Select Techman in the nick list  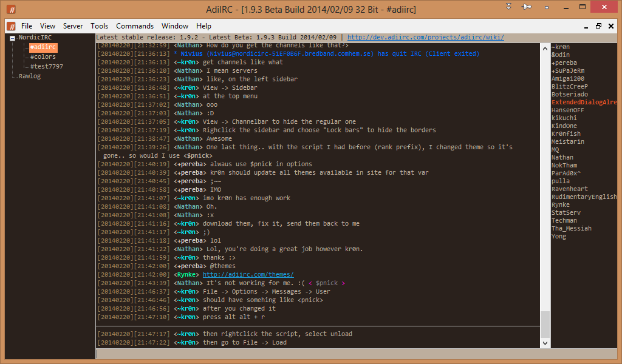[x=564, y=221]
